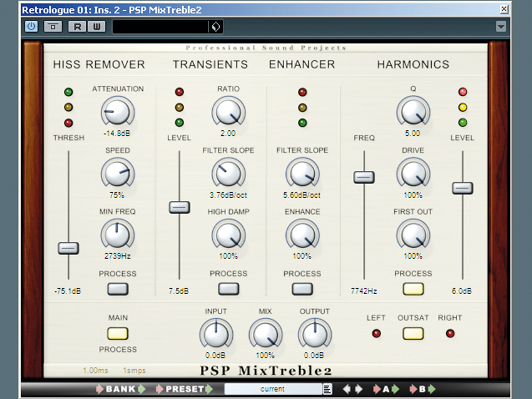Close the PSP MixTreble2 plugin window
532x399 pixels.
pyautogui.click(x=504, y=9)
